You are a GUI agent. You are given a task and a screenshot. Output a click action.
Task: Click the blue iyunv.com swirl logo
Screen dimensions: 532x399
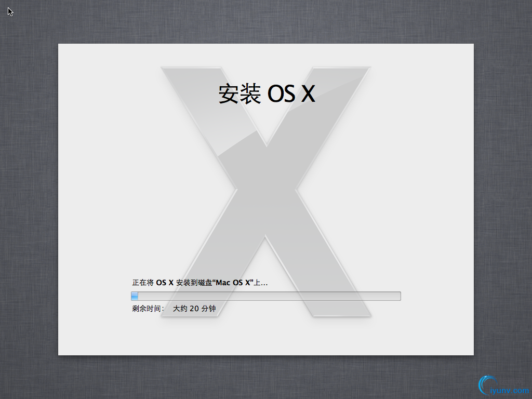pos(488,384)
